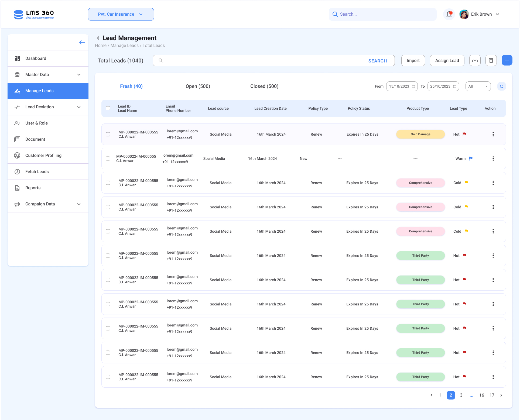Open the Pvt. Car Insurance dropdown
This screenshot has width=520, height=420.
[x=121, y=14]
